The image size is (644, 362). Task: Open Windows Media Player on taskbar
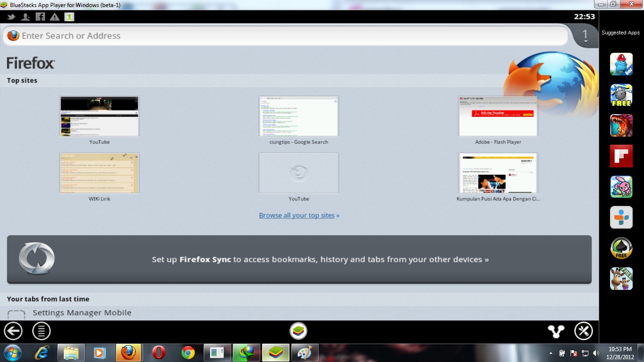[99, 353]
